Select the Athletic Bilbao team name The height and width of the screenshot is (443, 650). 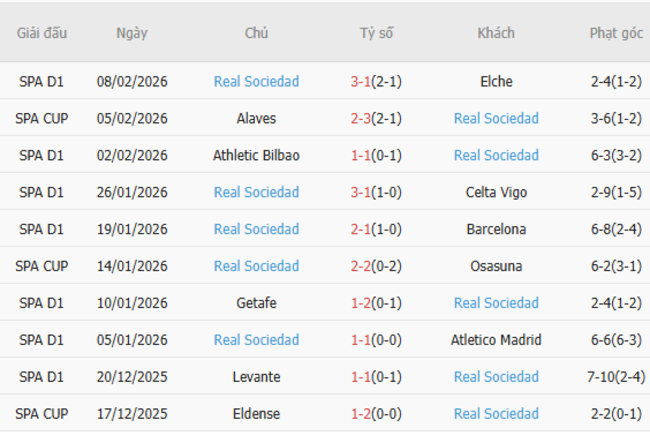pyautogui.click(x=256, y=156)
